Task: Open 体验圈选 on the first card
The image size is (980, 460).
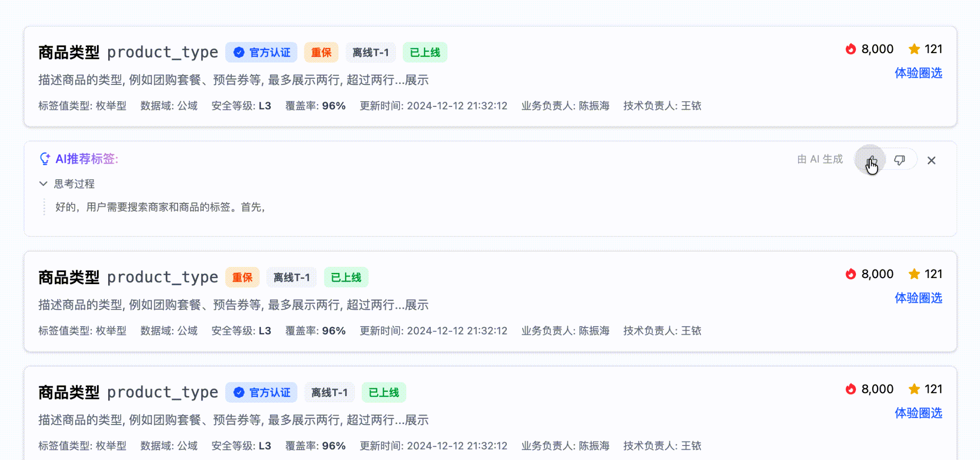Action: pos(918,73)
